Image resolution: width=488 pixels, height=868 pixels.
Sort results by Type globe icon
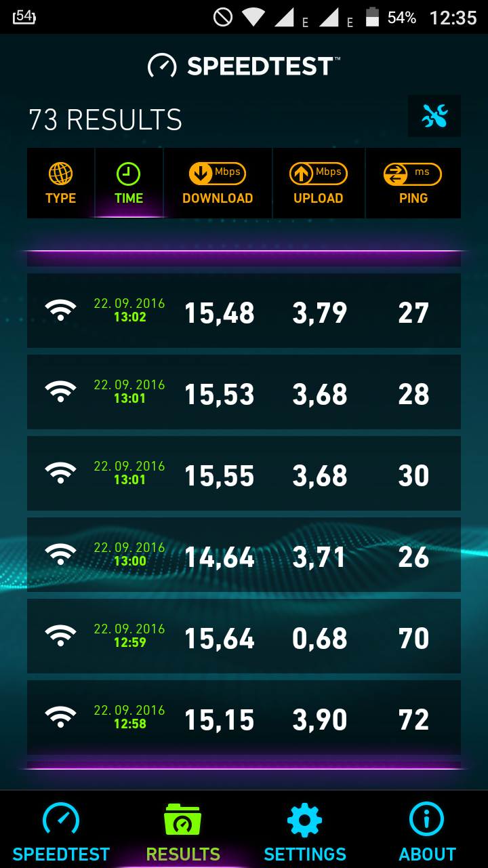coord(61,183)
